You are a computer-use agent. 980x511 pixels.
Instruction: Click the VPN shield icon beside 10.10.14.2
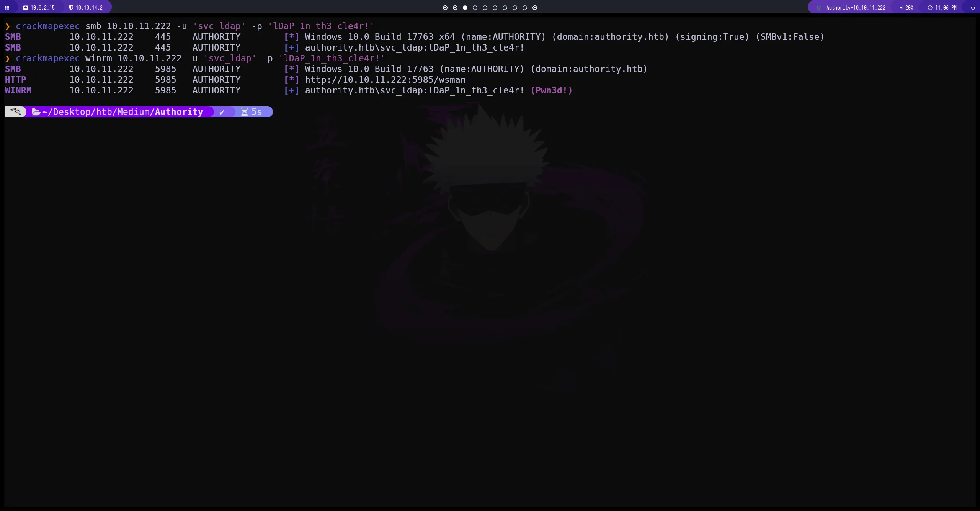click(x=71, y=8)
